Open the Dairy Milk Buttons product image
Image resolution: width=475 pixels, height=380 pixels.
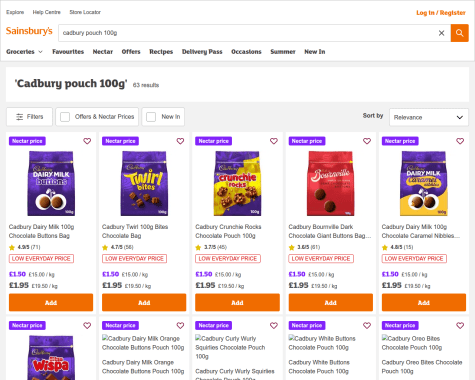pos(51,183)
